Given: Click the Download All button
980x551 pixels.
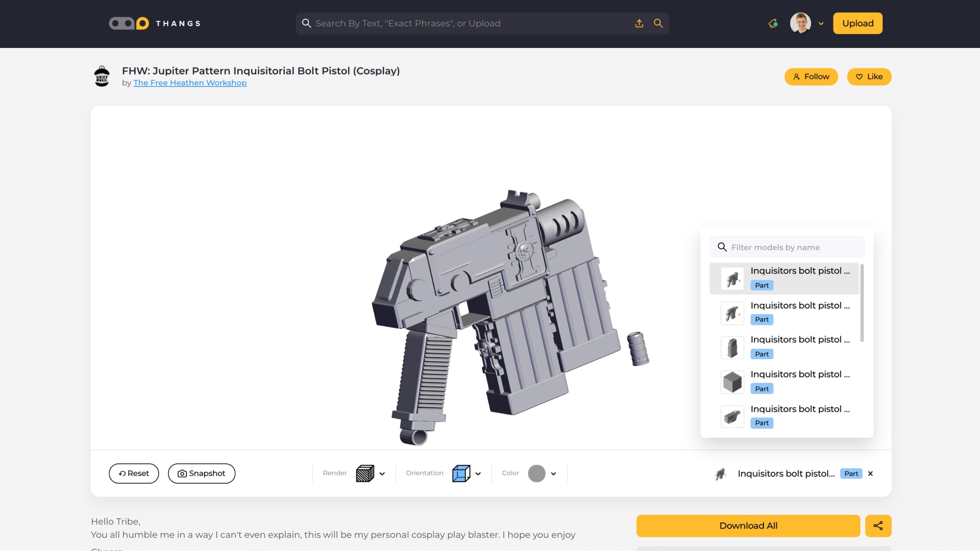Looking at the screenshot, I should tap(748, 525).
